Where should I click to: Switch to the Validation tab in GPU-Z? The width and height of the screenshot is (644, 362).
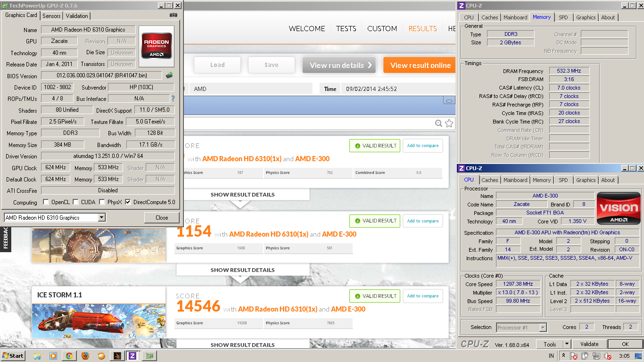(76, 16)
